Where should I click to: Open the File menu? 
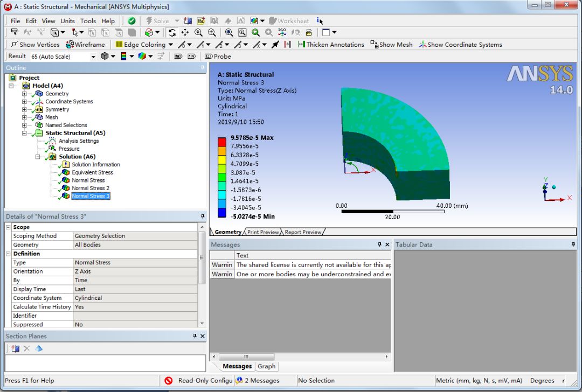(x=15, y=21)
